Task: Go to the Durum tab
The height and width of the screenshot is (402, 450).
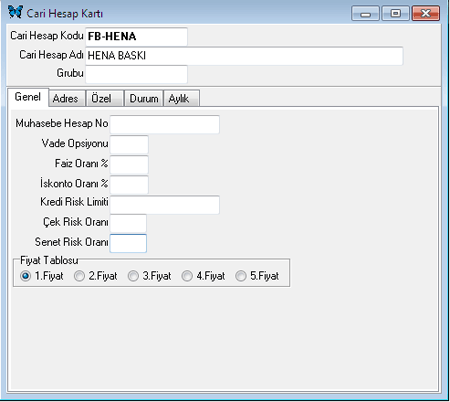Action: point(144,98)
